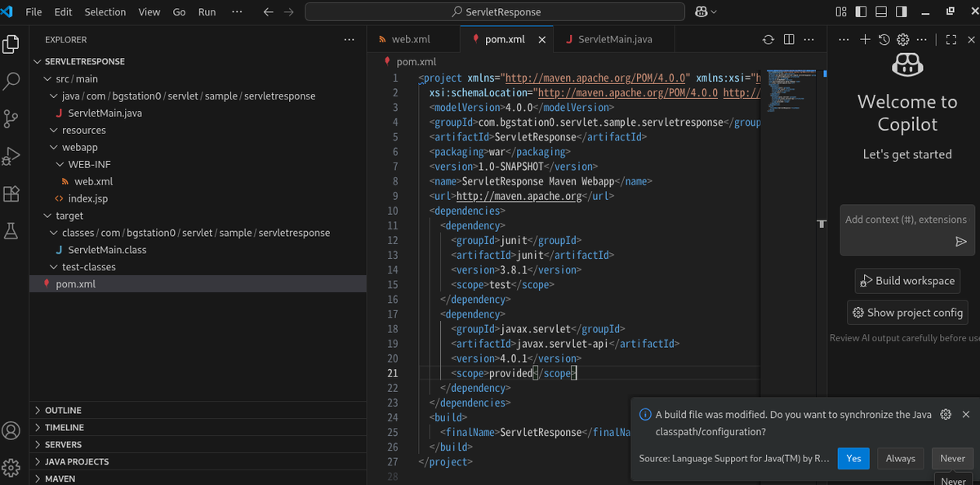Toggle the bottom Panel

pyautogui.click(x=881, y=12)
